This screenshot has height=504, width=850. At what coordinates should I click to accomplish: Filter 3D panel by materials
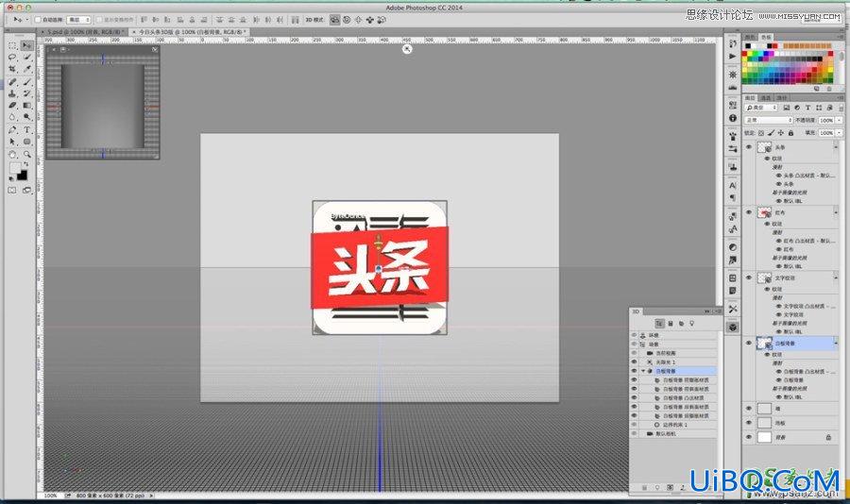681,324
